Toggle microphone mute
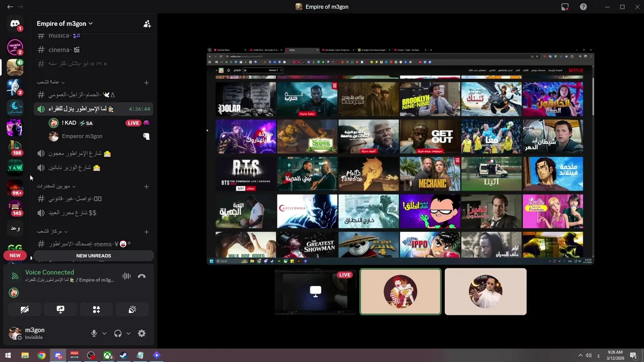This screenshot has width=644, height=362. pyautogui.click(x=94, y=333)
